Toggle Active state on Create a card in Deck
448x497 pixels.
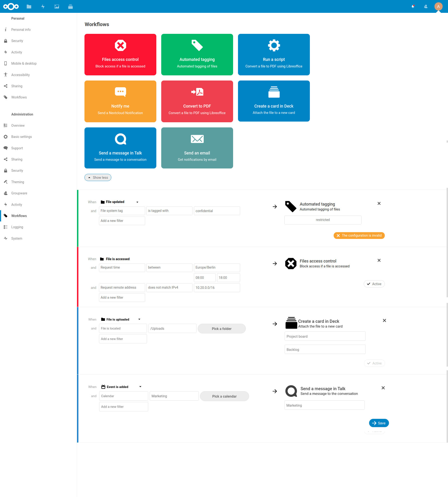(374, 363)
